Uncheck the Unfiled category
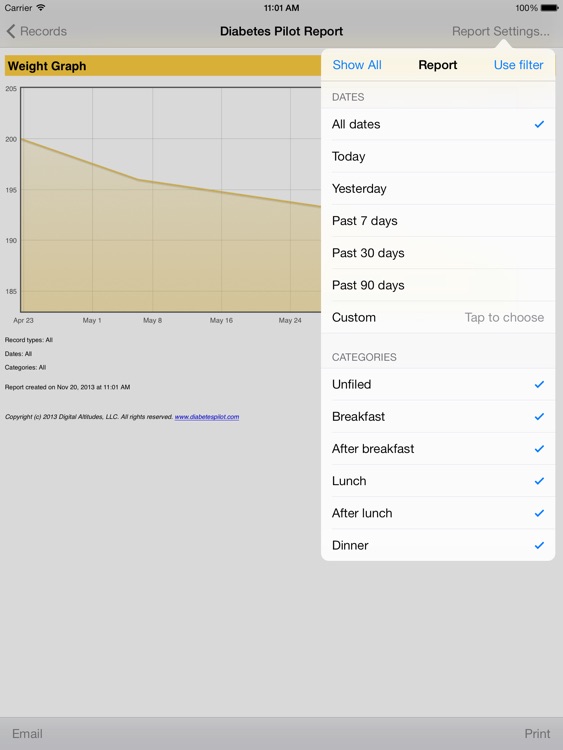This screenshot has height=750, width=563. click(x=438, y=385)
